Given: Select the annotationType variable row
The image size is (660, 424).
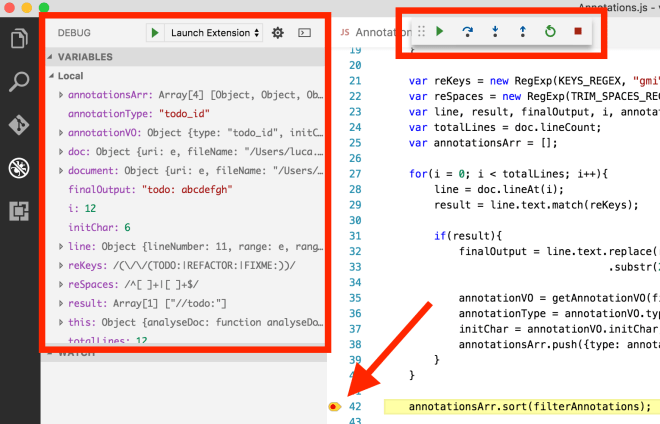Looking at the screenshot, I should coord(185,114).
